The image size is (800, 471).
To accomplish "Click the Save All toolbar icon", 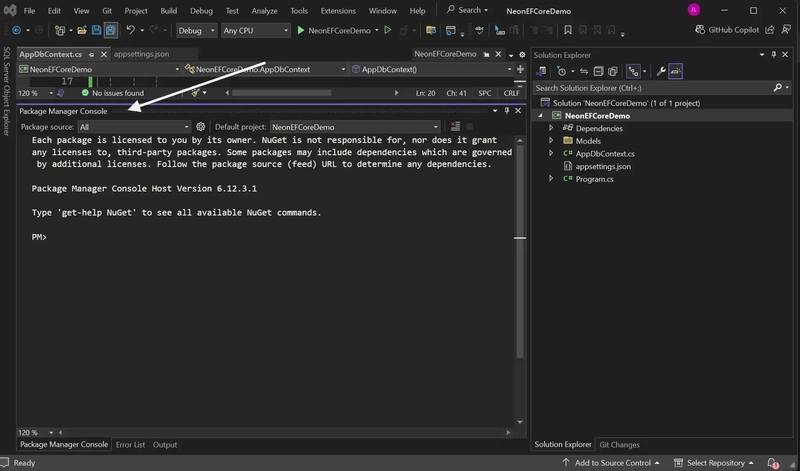I will tap(111, 30).
